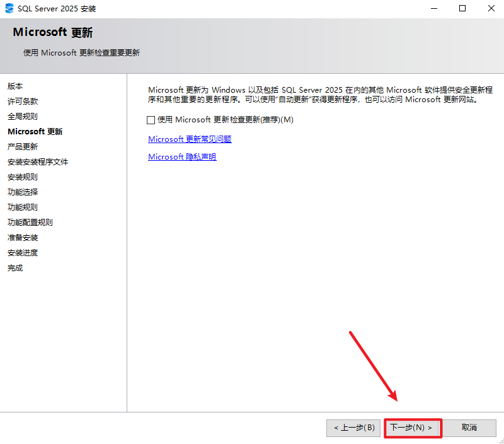Screen dimensions: 504x444
Task: Select the 准备安装 step in sidebar
Action: [x=23, y=238]
